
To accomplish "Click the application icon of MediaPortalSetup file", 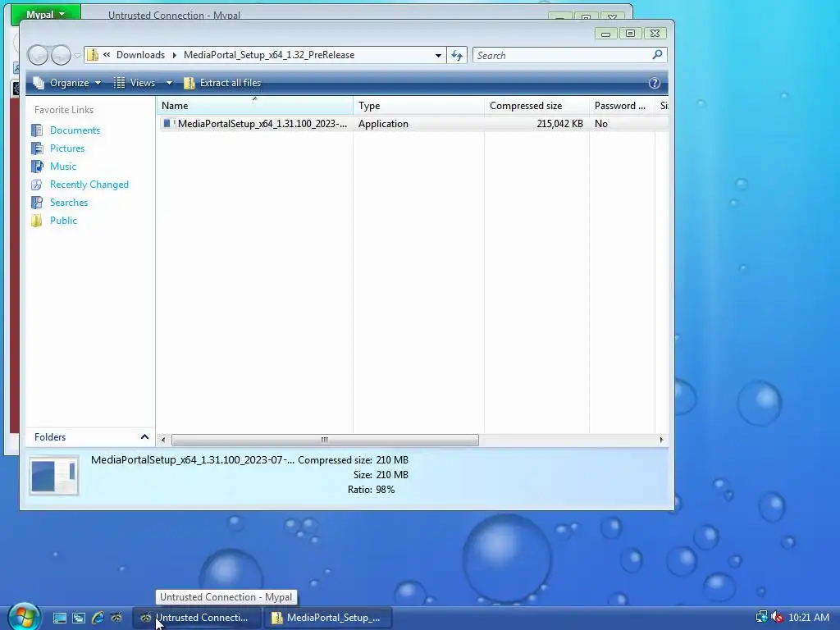I will pyautogui.click(x=168, y=124).
